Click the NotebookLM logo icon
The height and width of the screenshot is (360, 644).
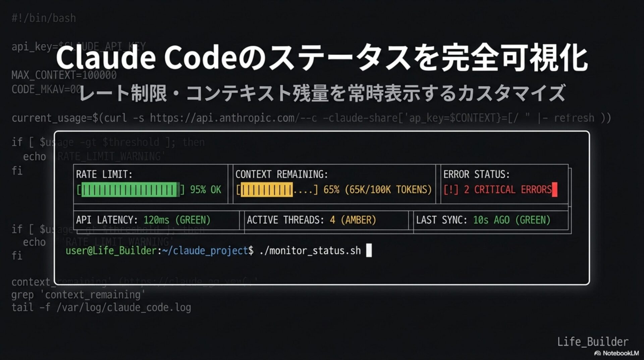coord(597,353)
